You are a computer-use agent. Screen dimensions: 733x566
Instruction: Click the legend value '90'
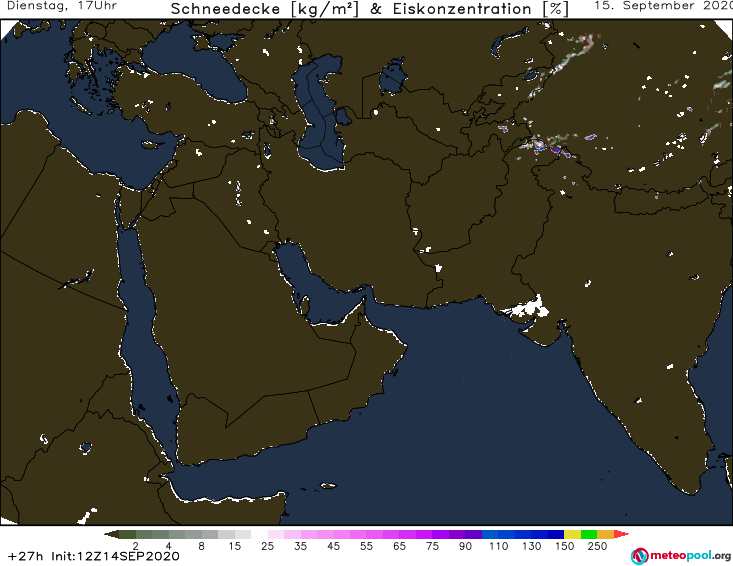pyautogui.click(x=465, y=546)
